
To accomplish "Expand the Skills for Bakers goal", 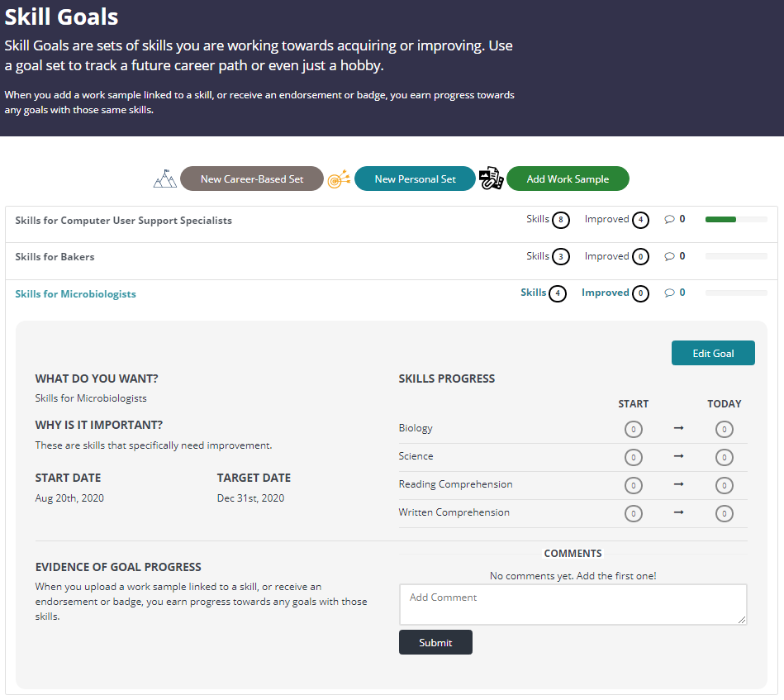I will coord(55,257).
